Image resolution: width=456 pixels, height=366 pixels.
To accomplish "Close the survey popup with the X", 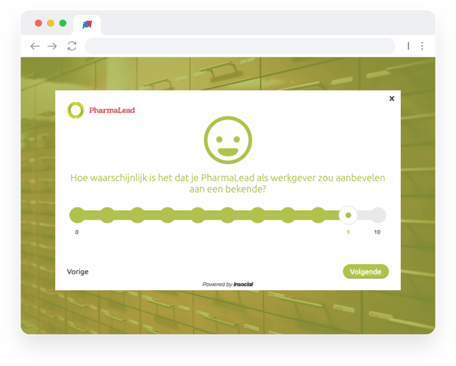I will click(392, 98).
